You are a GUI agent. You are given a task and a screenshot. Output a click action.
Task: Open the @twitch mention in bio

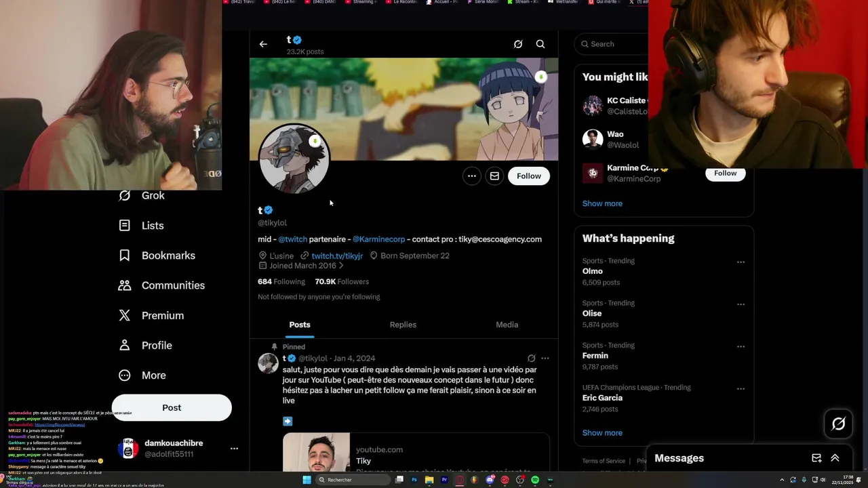tap(293, 239)
